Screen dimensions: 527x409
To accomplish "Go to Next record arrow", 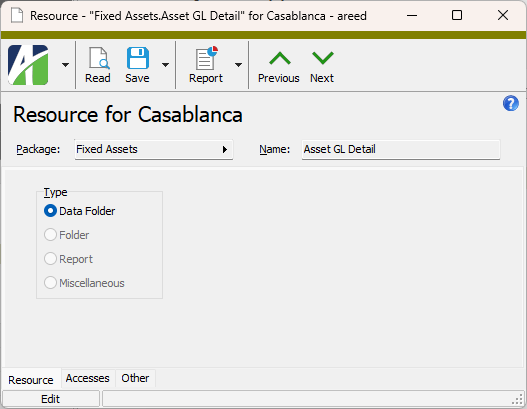I will 322,58.
